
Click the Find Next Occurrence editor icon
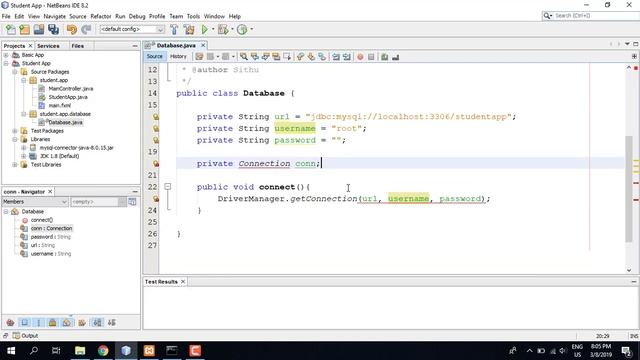point(265,57)
